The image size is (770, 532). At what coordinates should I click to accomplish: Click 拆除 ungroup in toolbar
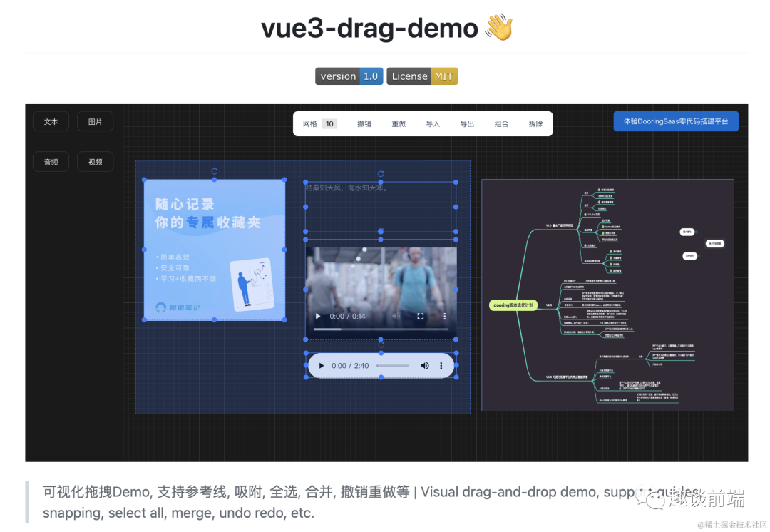pos(535,124)
